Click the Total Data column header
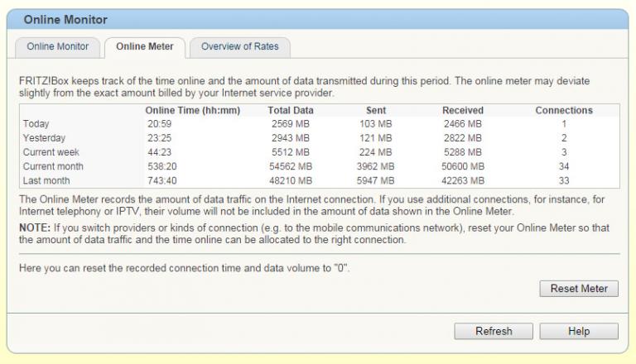The width and height of the screenshot is (636, 364). (291, 110)
